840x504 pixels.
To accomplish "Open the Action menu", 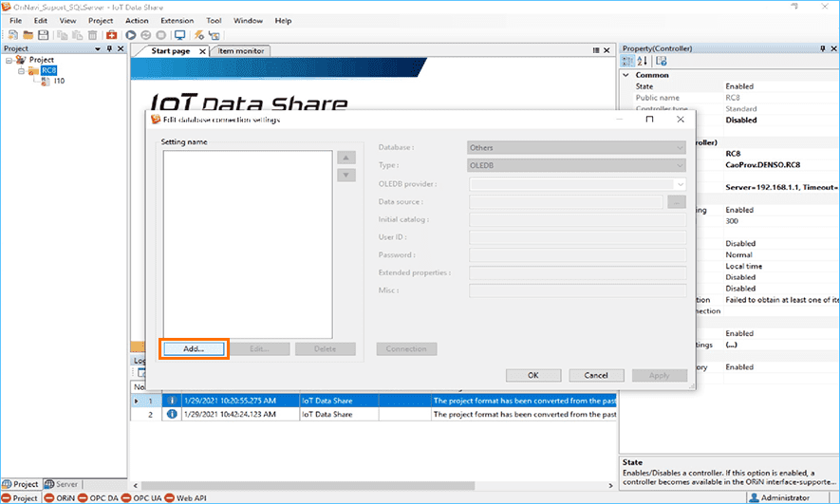I will pos(137,20).
